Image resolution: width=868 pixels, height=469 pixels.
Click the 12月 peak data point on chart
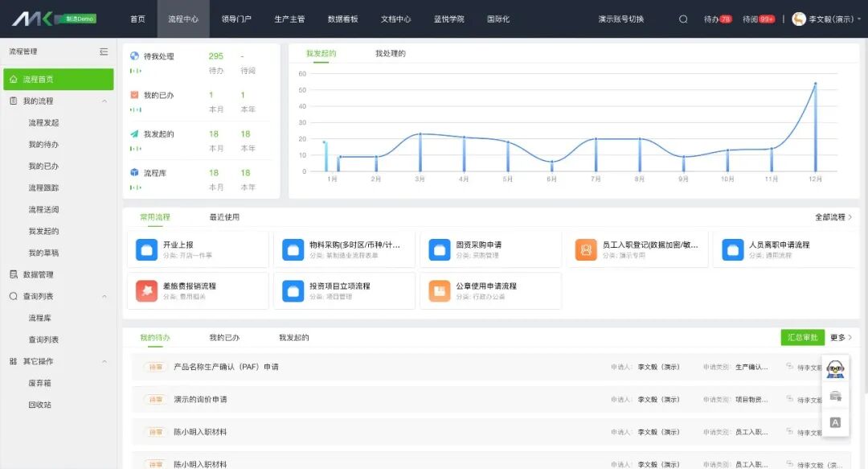[815, 84]
